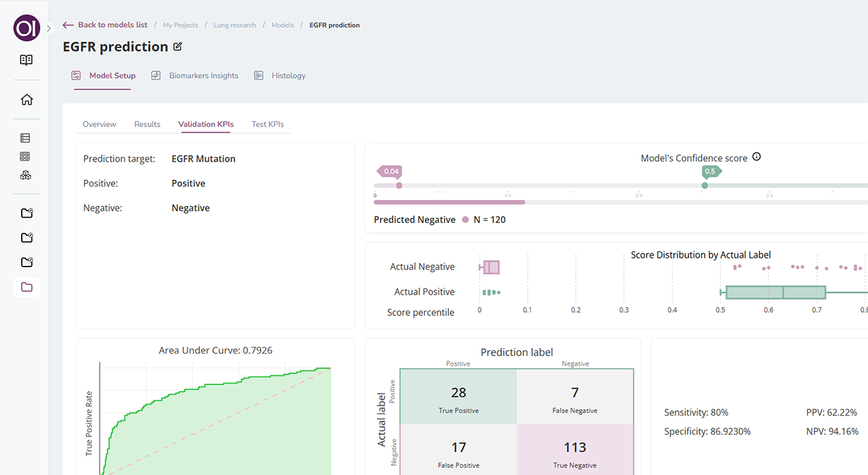Click Back to models list
The width and height of the screenshot is (868, 475).
106,25
